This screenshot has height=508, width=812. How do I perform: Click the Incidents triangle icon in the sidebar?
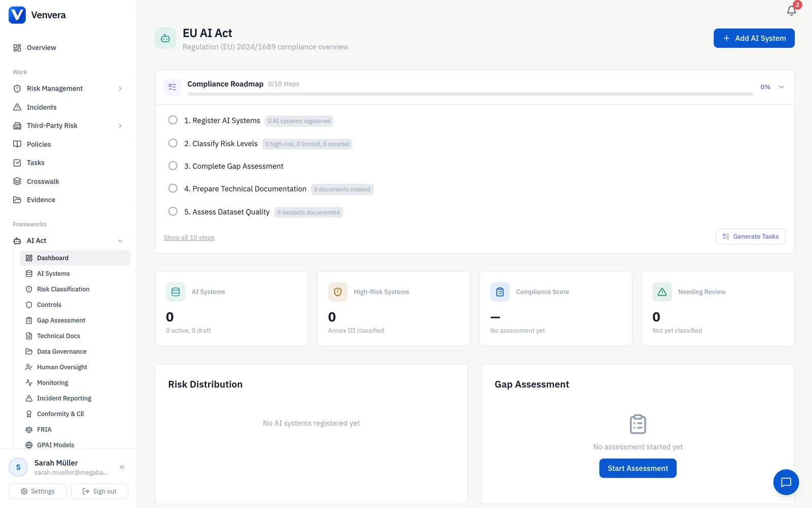pos(17,107)
